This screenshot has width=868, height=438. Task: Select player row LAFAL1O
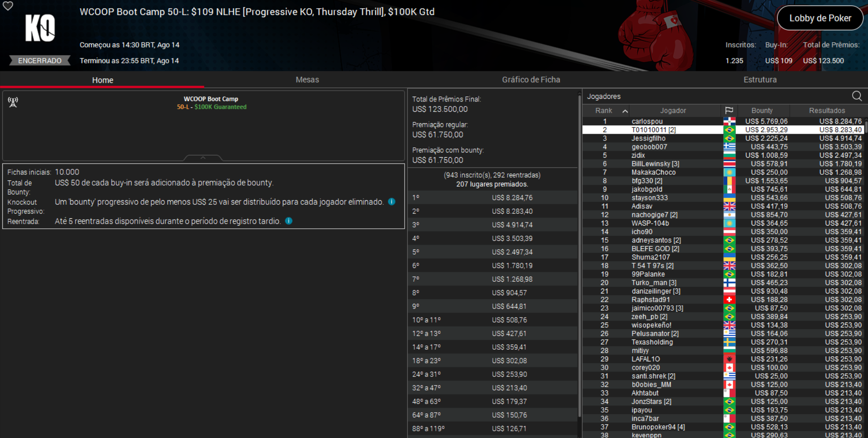723,359
